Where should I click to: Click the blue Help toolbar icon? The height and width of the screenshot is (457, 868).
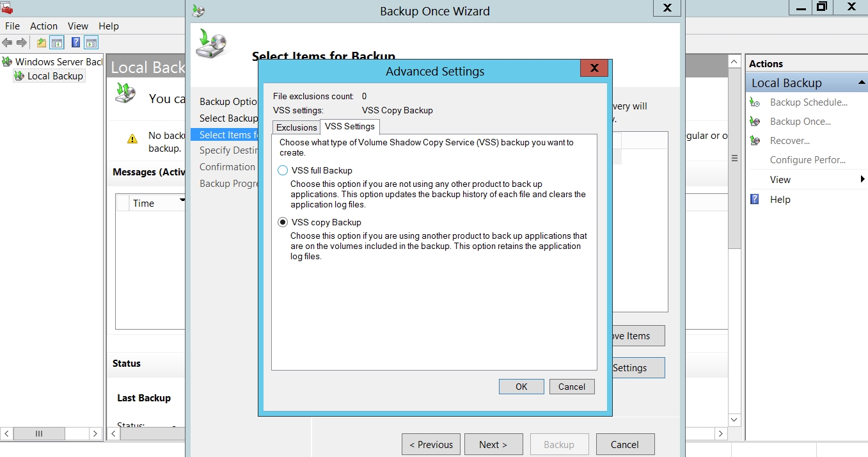[75, 43]
